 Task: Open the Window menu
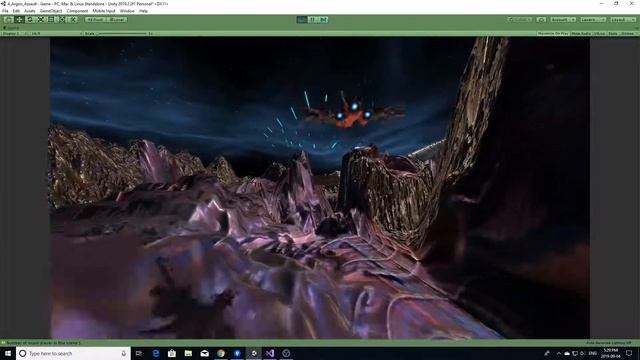(127, 11)
